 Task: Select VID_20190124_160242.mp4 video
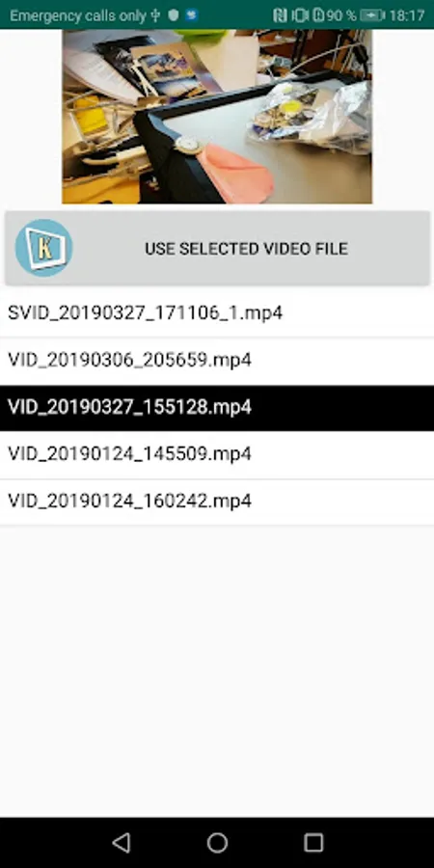pos(217,501)
